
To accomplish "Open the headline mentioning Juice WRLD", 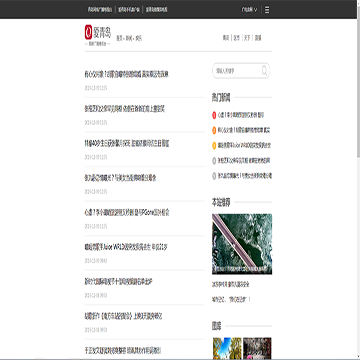I will click(126, 247).
